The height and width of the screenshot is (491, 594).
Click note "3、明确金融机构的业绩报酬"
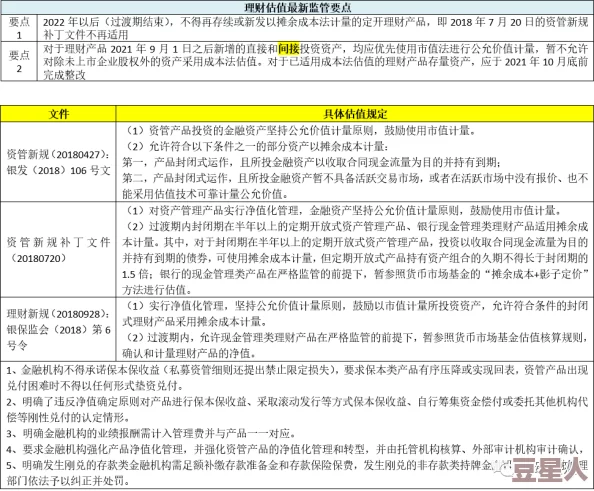(152, 433)
